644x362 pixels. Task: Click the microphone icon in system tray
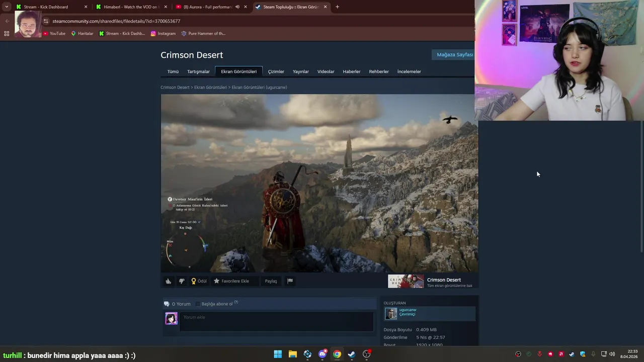pyautogui.click(x=593, y=354)
